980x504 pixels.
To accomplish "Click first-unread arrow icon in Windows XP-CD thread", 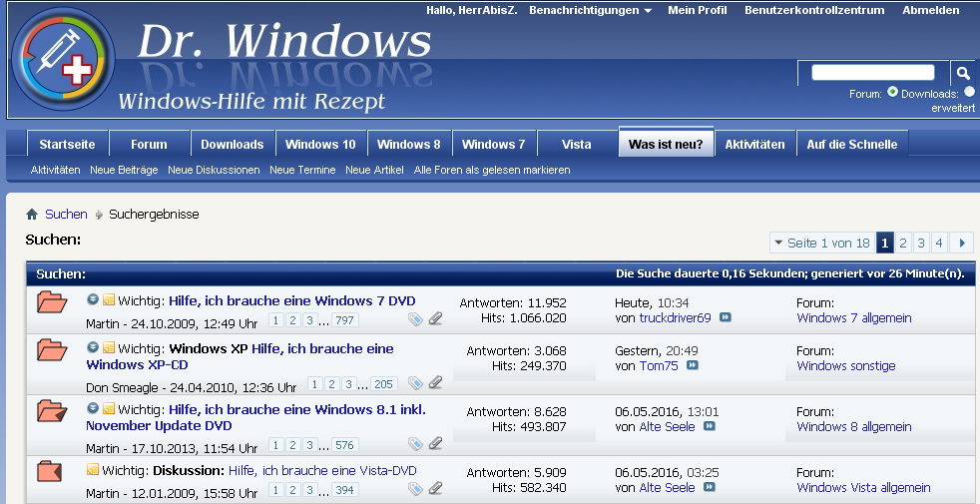I will point(93,347).
